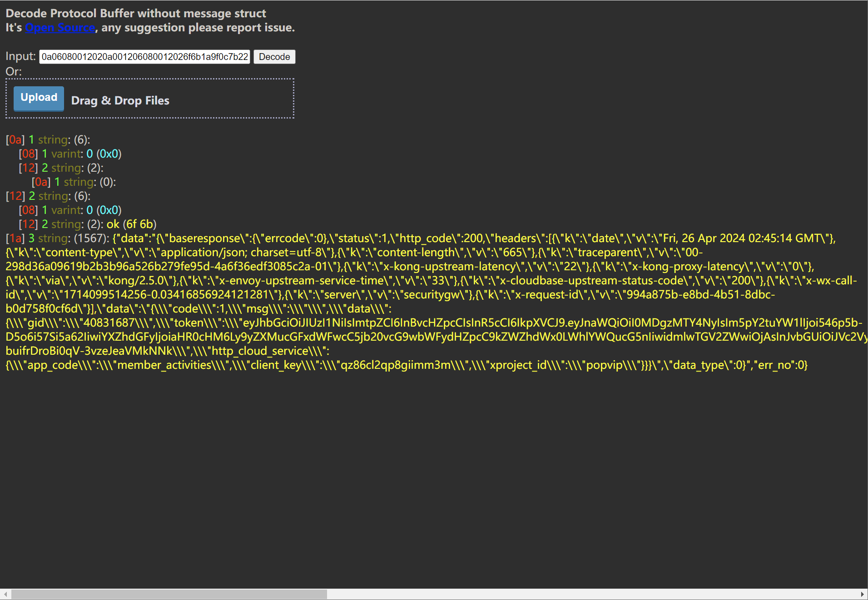
Task: Open the Open Source link
Action: [60, 28]
